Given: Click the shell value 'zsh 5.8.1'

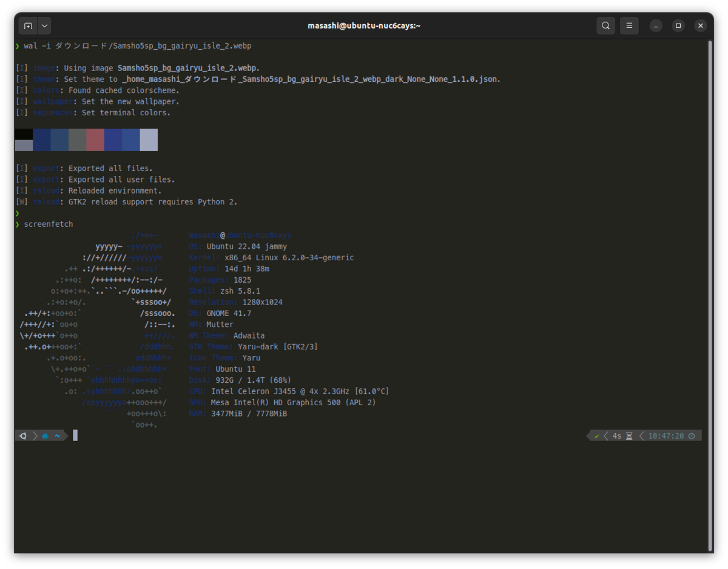Looking at the screenshot, I should click(240, 291).
